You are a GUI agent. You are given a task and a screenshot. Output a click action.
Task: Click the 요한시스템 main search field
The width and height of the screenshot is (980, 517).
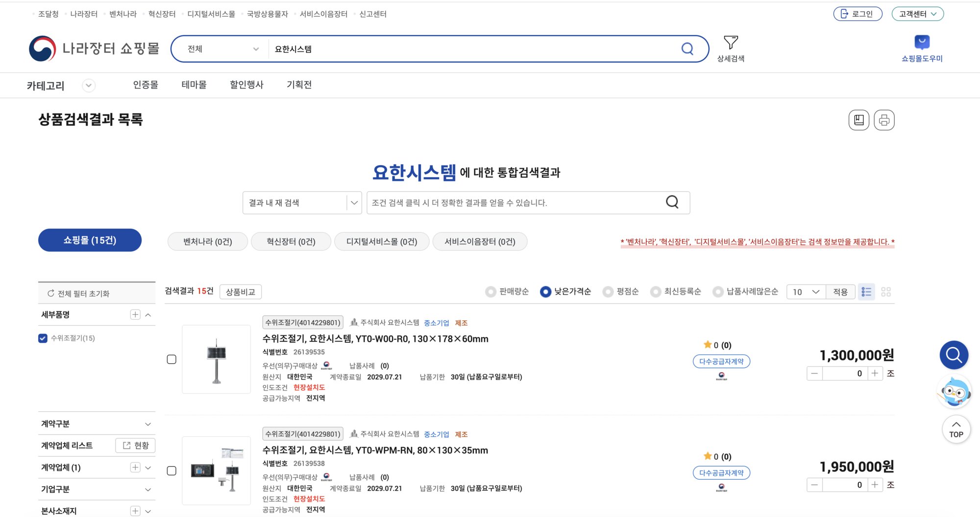coord(473,48)
